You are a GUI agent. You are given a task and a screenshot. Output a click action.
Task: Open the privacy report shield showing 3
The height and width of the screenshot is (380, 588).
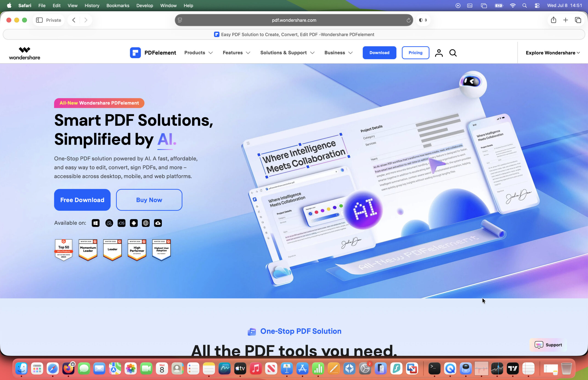(423, 20)
